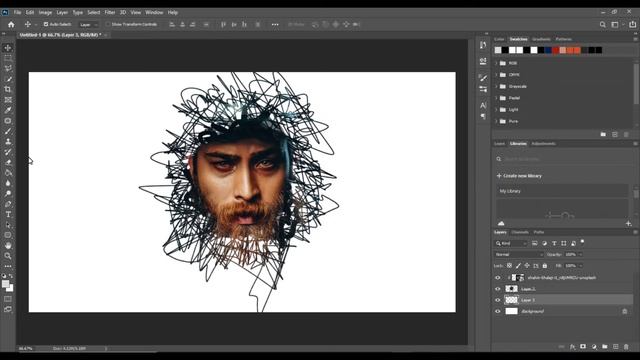
Task: Click the plus button in Libraries panel
Action: tap(628, 223)
